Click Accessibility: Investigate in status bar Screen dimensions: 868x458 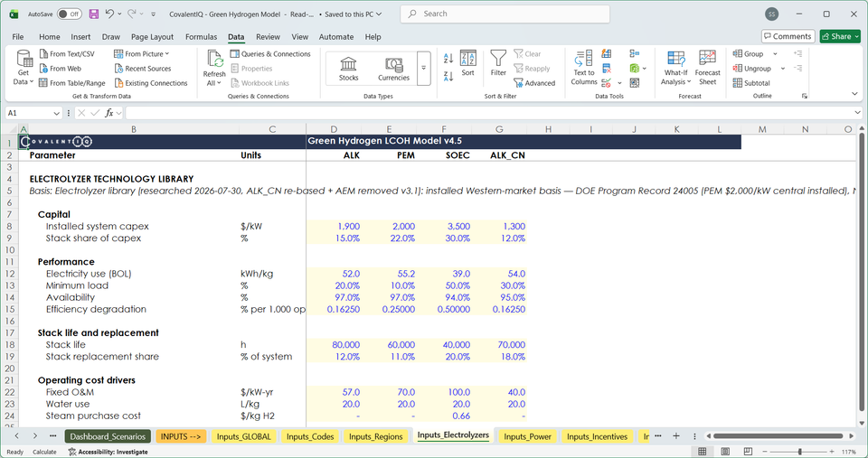(108, 452)
